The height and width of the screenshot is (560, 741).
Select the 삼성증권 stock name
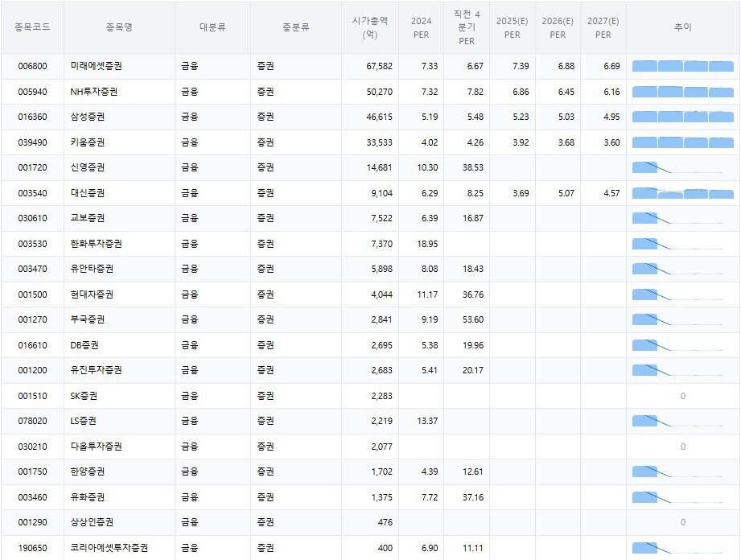click(88, 117)
